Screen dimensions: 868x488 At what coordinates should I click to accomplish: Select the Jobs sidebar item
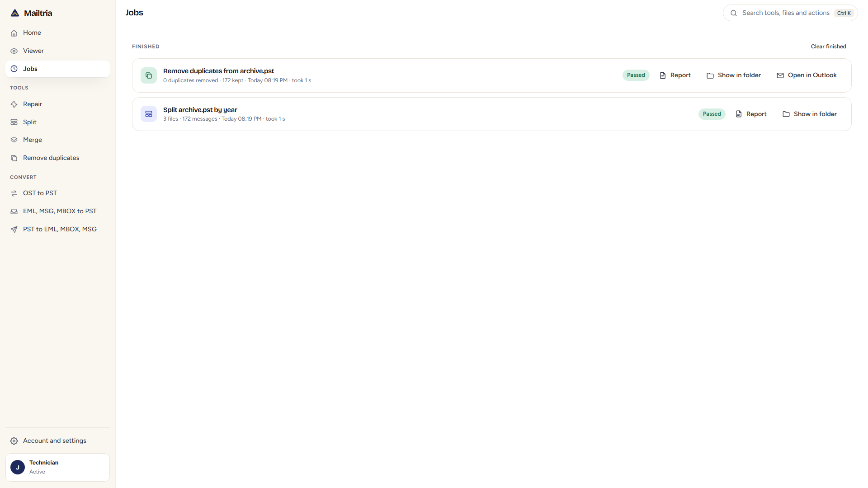[x=57, y=69]
